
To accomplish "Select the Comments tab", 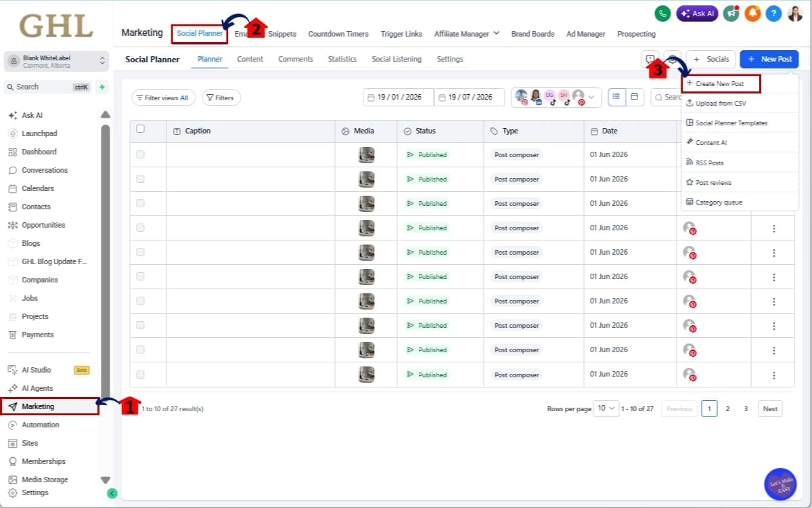I will [296, 59].
